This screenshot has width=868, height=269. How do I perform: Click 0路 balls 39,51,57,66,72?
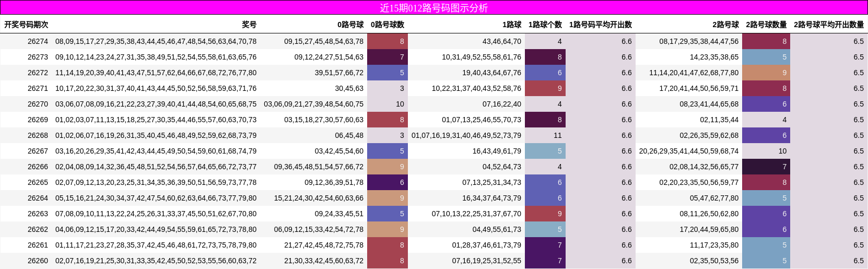(339, 73)
